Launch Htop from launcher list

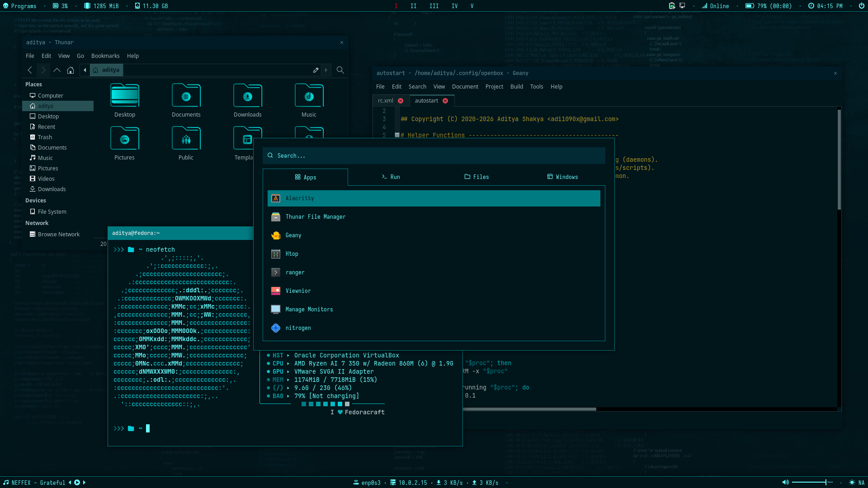[x=434, y=254]
